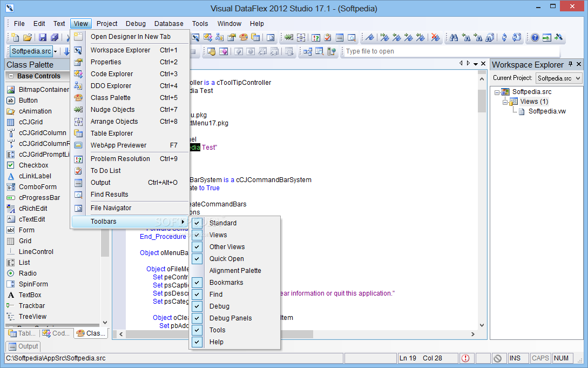Collapse the Softpedia.src tree node
This screenshot has height=368, width=588.
497,92
